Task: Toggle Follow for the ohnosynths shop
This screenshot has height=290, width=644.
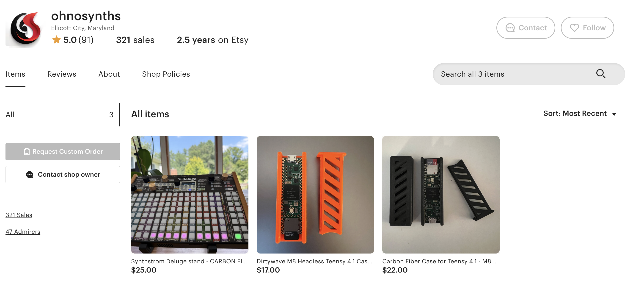Action: (587, 28)
